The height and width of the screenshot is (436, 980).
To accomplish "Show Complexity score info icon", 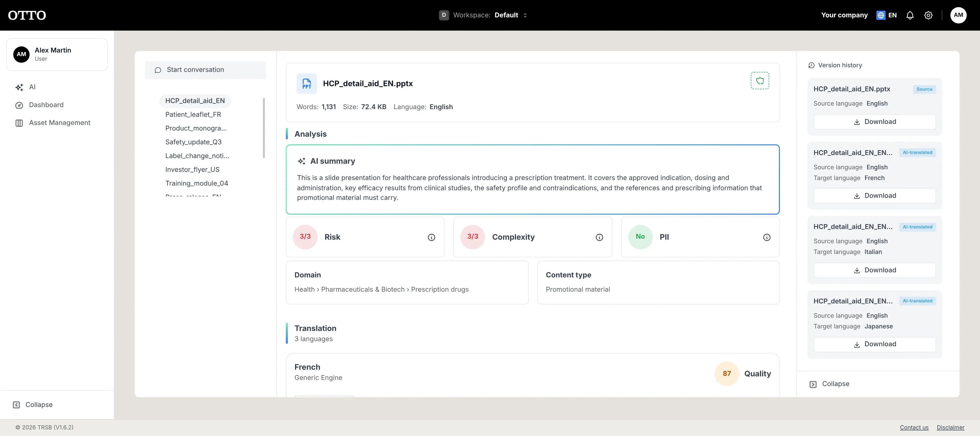I will tap(599, 237).
